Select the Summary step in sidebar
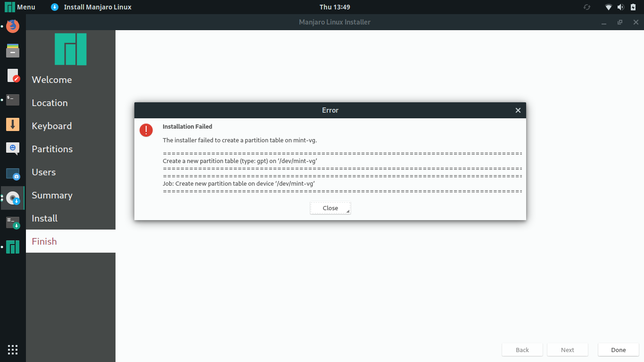The image size is (644, 362). coord(71,195)
